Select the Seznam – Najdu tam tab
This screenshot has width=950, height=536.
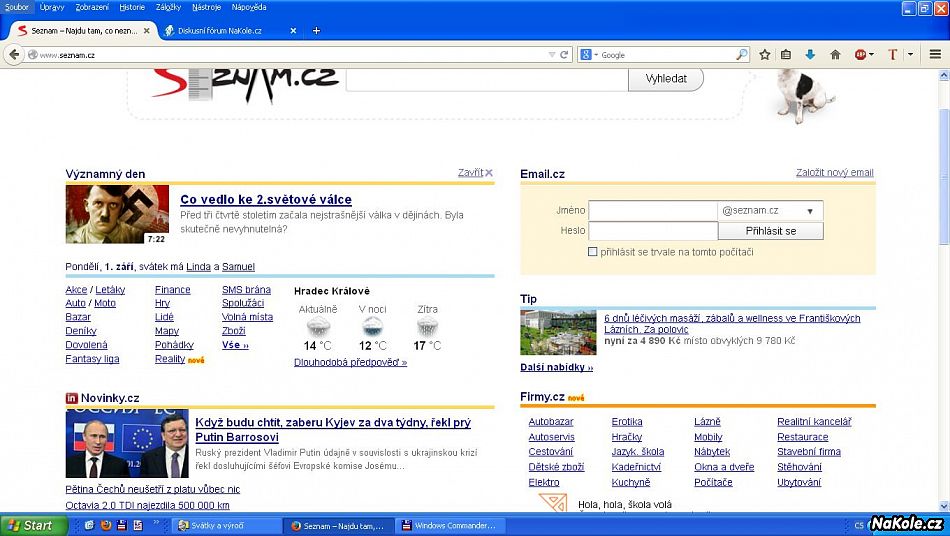pyautogui.click(x=84, y=30)
